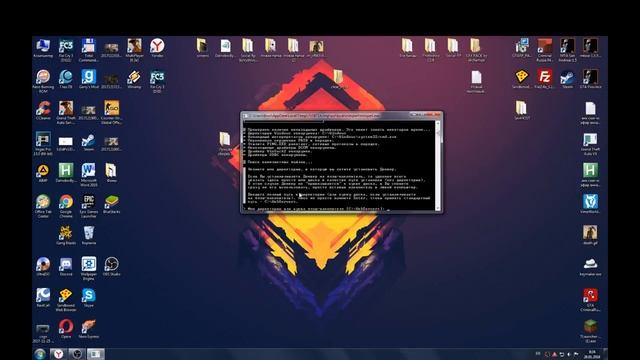Screen dimensions: 640x360
Task: Open the Grand Theft Auto San Andreas shortcut
Action: click(x=66, y=112)
